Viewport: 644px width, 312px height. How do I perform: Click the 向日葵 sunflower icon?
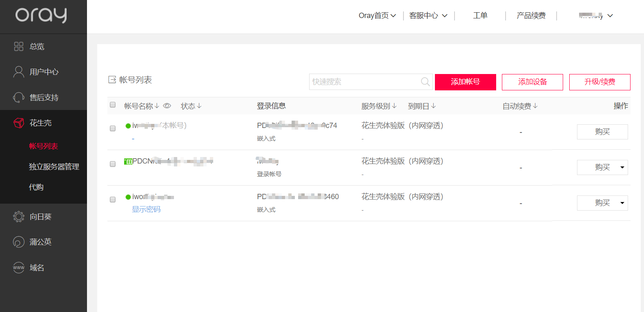click(19, 216)
